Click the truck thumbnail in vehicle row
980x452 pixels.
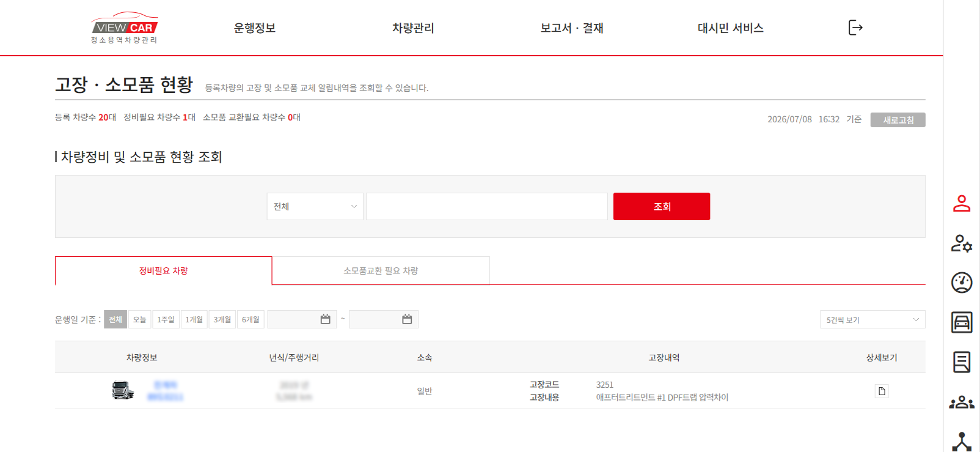(x=123, y=390)
